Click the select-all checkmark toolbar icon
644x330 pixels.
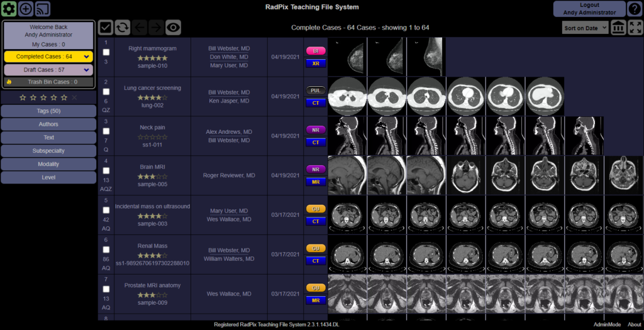pos(106,28)
